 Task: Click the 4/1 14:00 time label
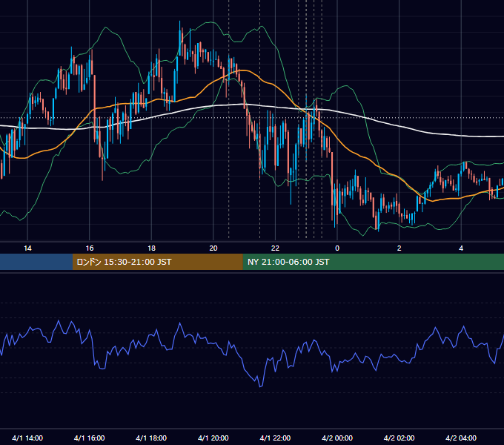coord(27,438)
